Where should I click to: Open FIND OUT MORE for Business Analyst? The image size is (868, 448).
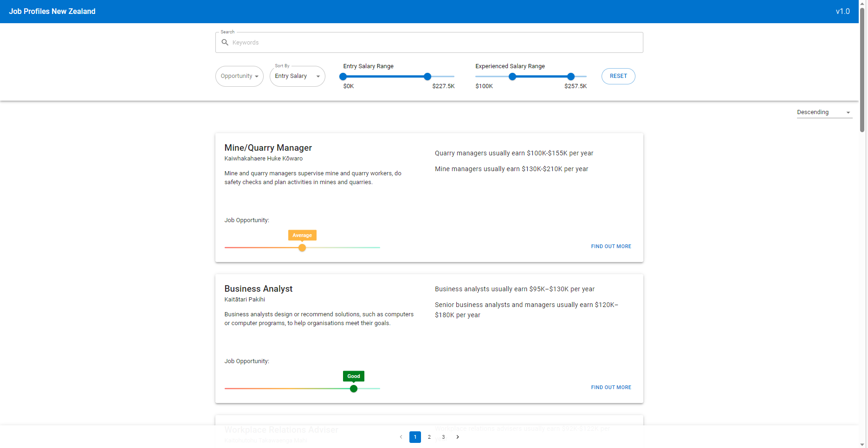coord(611,387)
